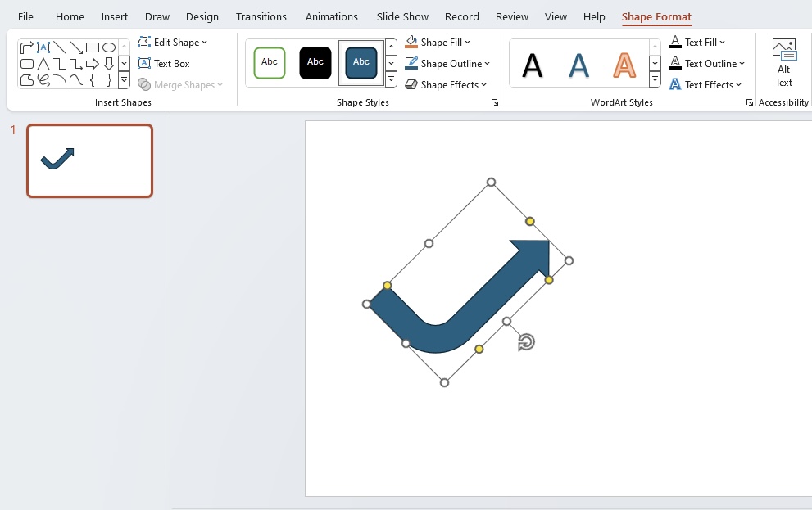The image size is (812, 510).
Task: Open the Animations tab
Action: pos(332,16)
